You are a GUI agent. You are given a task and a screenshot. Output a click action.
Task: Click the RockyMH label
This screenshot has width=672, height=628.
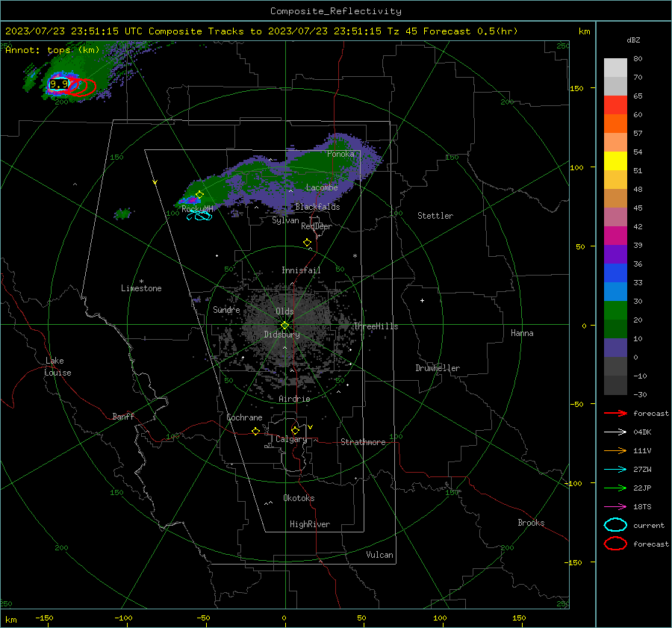tap(197, 209)
